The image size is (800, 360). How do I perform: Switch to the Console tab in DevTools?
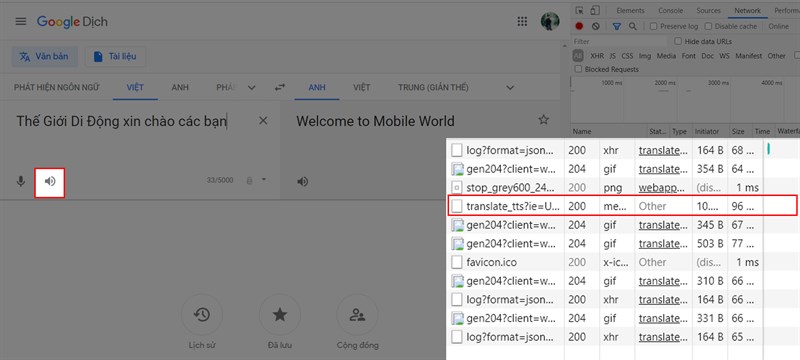click(x=670, y=11)
